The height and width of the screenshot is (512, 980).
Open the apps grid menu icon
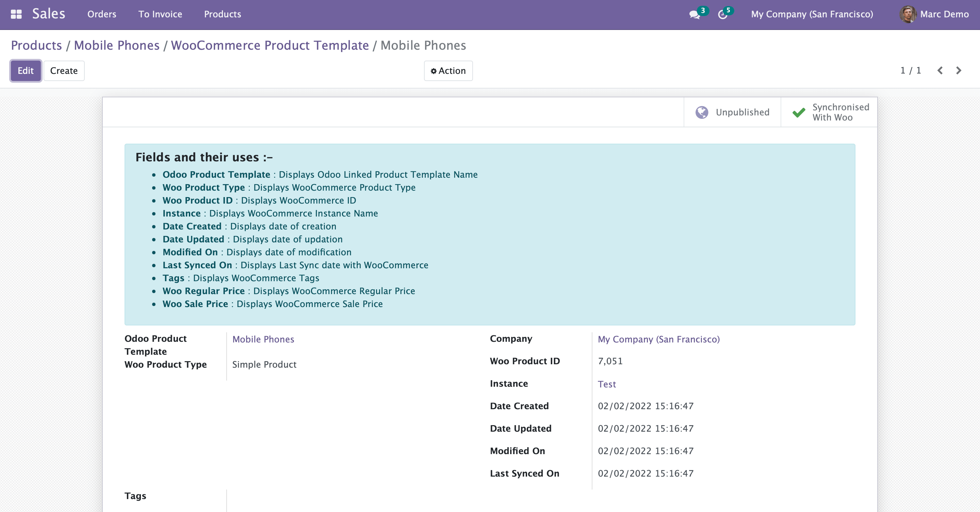click(x=16, y=14)
